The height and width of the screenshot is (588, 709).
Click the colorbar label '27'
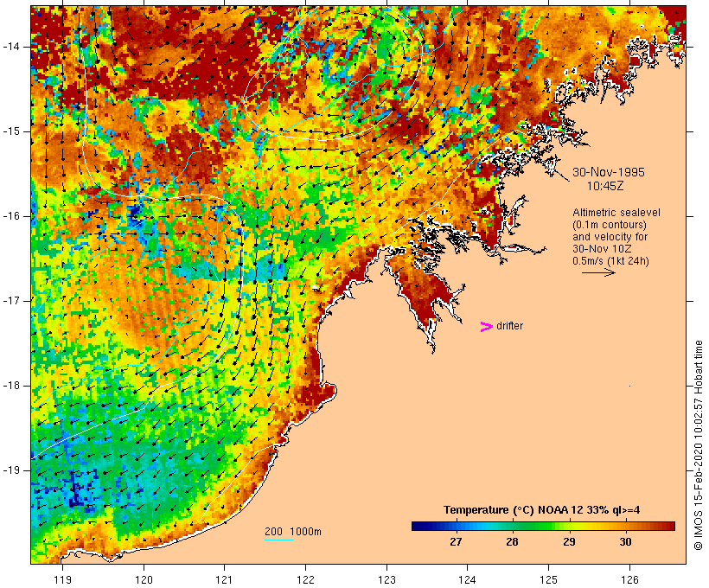pos(456,542)
